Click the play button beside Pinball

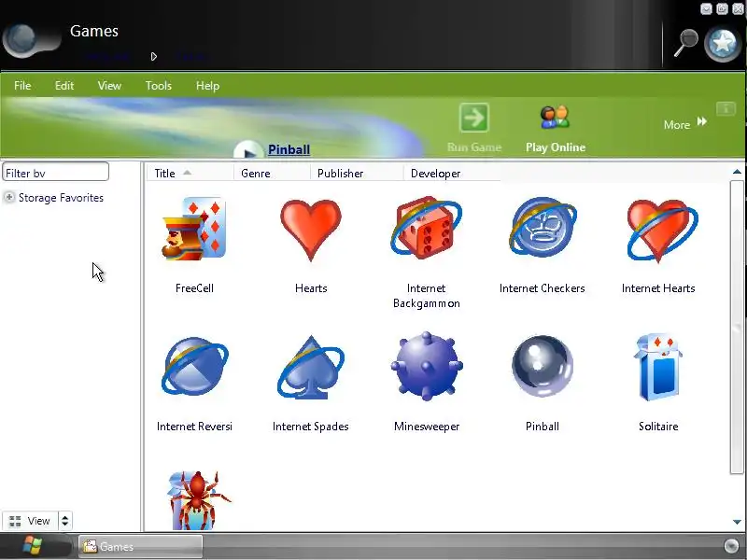[248, 150]
